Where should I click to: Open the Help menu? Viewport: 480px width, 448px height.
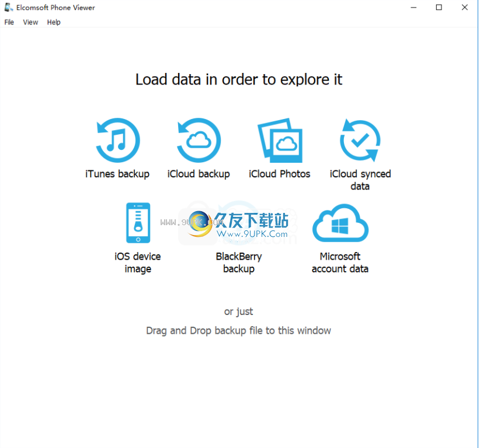click(54, 22)
